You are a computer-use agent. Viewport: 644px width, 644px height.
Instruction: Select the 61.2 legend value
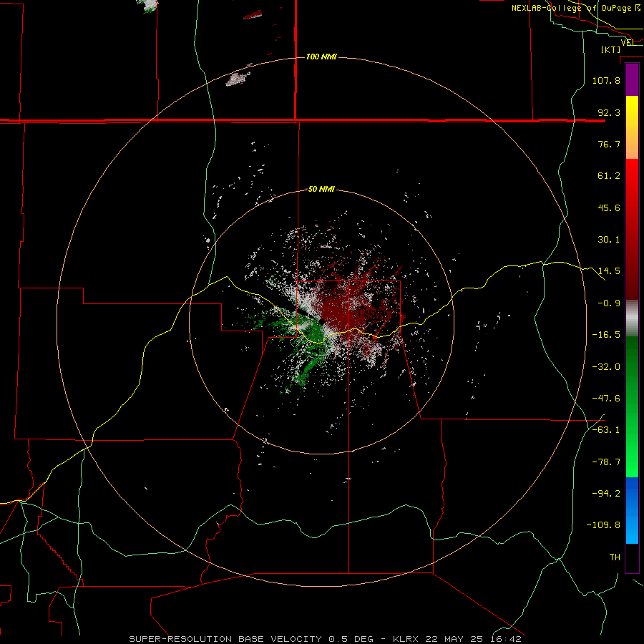[609, 176]
